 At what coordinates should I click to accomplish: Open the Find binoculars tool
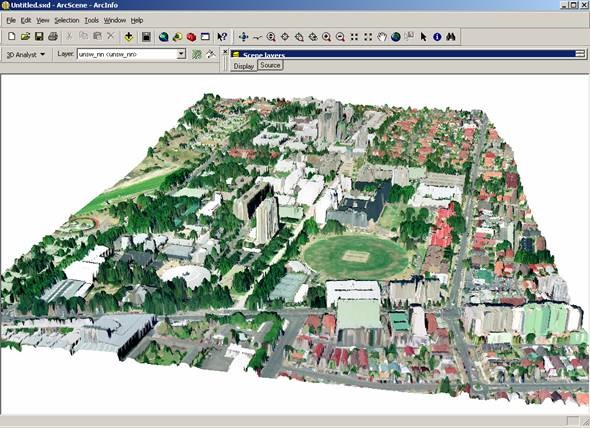point(451,37)
